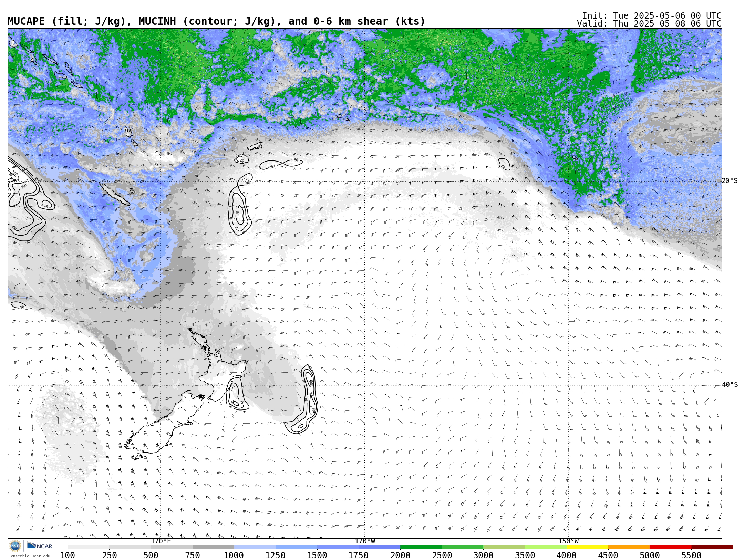Pick the pale blue swatch for 1000–1250
This screenshot has width=744, height=560.
coord(255,547)
